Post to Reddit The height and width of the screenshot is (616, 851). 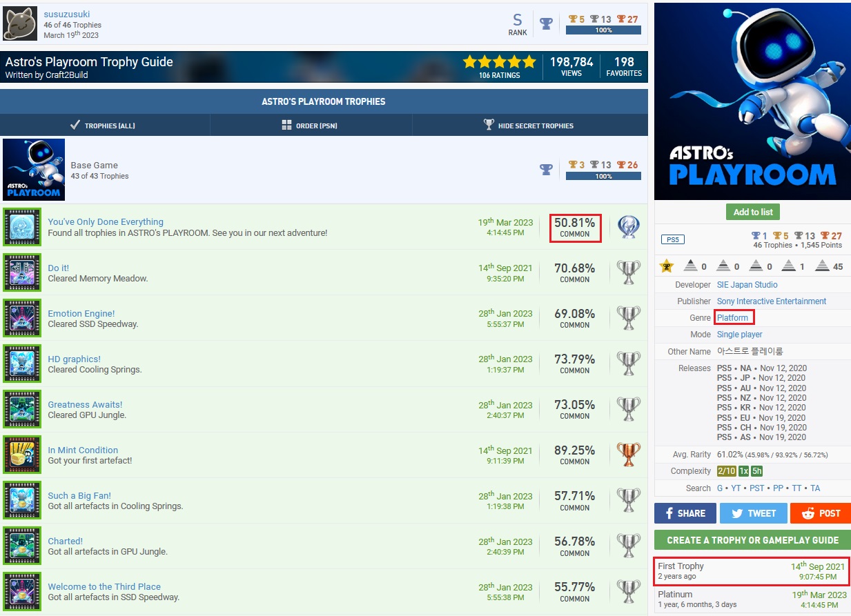point(820,513)
